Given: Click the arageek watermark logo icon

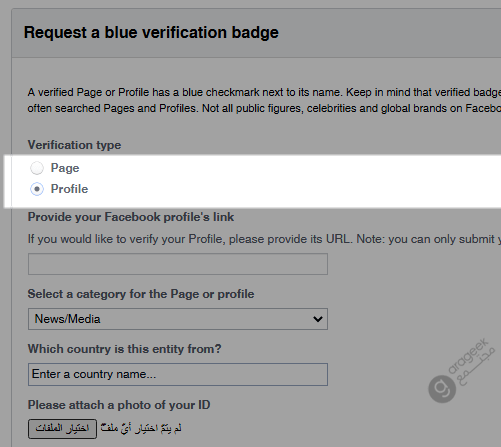Looking at the screenshot, I should point(442,389).
